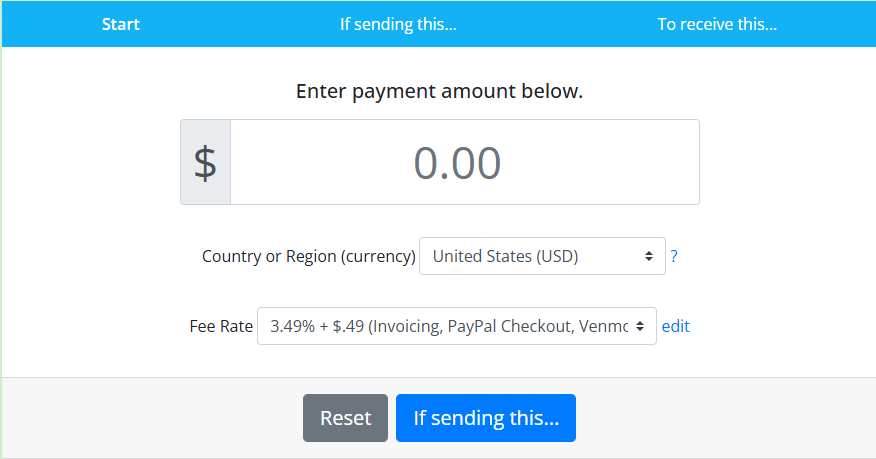Click the gray footer bar beside Reset
This screenshot has width=876, height=459.
coord(150,418)
